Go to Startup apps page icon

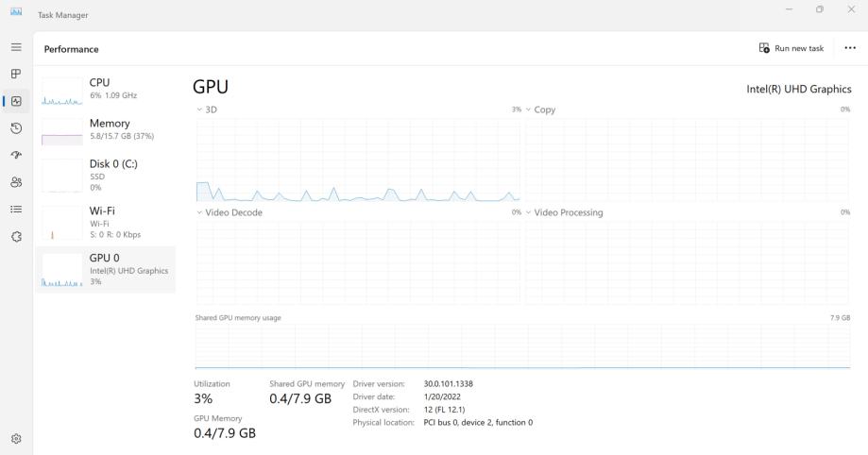pos(16,156)
